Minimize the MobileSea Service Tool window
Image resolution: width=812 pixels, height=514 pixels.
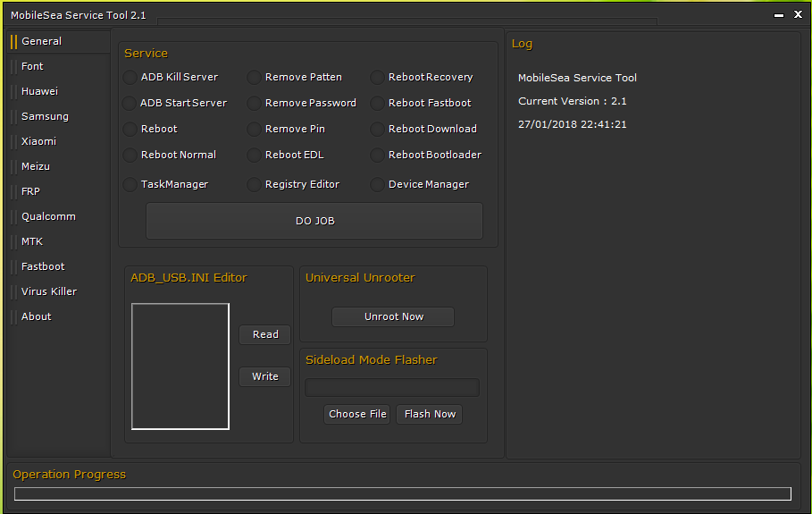(779, 15)
